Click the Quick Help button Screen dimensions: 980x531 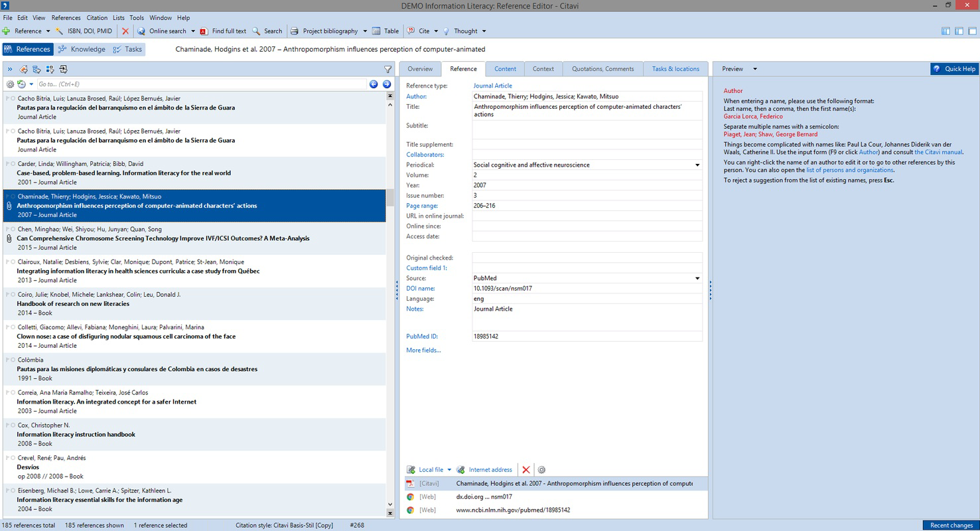954,69
